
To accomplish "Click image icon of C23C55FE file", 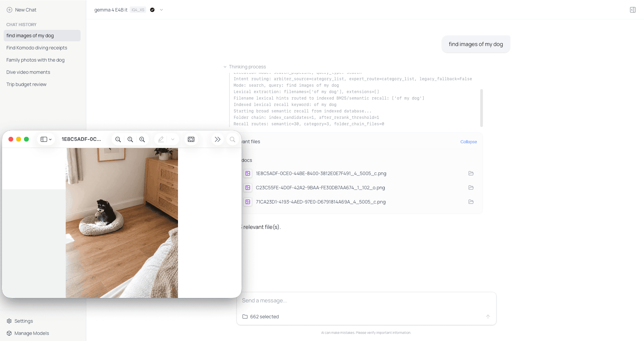I will tap(248, 188).
